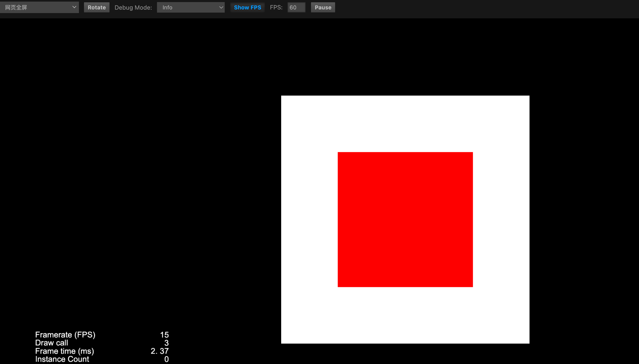Click the chevron arrow of 网页全屏 selector
The image size is (639, 364).
tap(74, 7)
